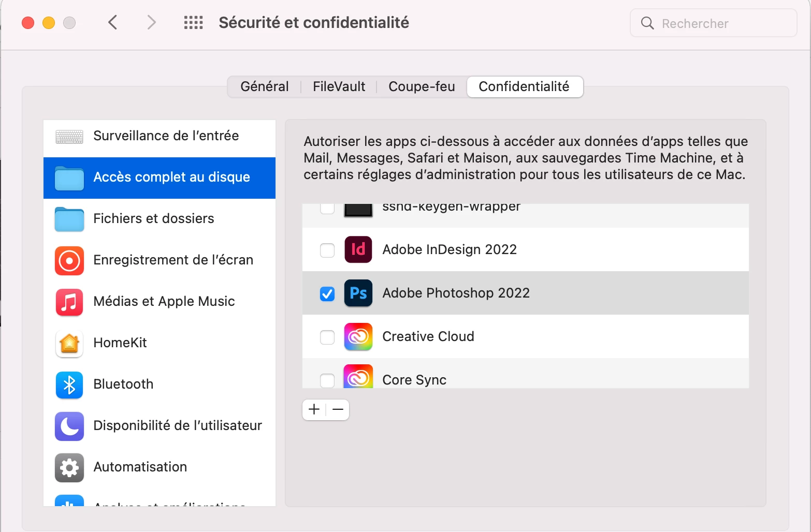Click the Adobe Photoshop 2022 Ps icon
Image resolution: width=811 pixels, height=532 pixels.
[x=358, y=293]
